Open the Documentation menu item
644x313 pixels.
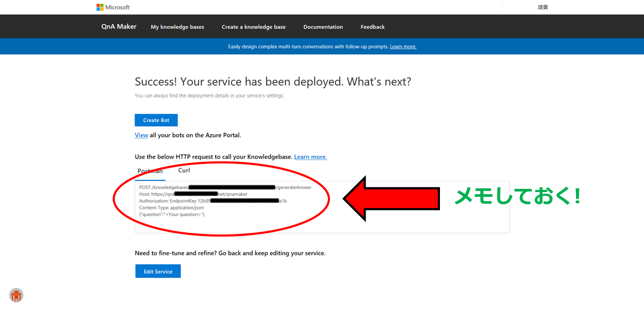pyautogui.click(x=323, y=27)
